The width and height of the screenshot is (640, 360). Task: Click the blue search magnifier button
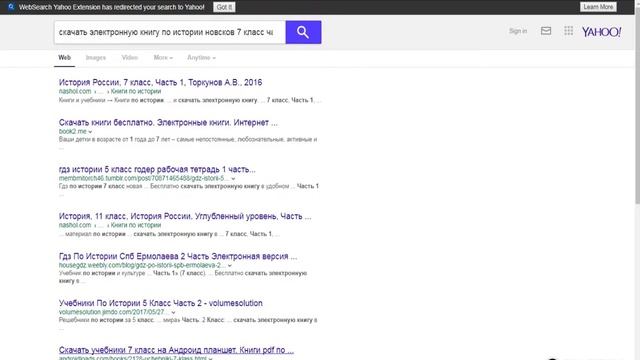point(303,32)
